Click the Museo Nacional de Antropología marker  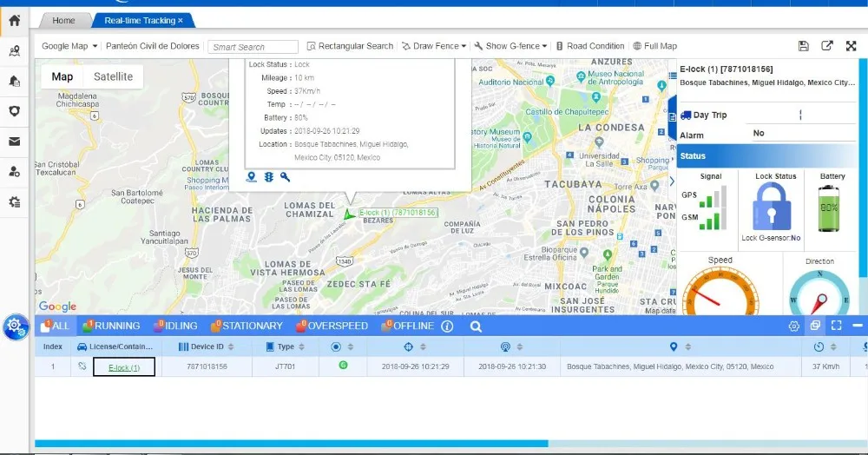pos(581,76)
